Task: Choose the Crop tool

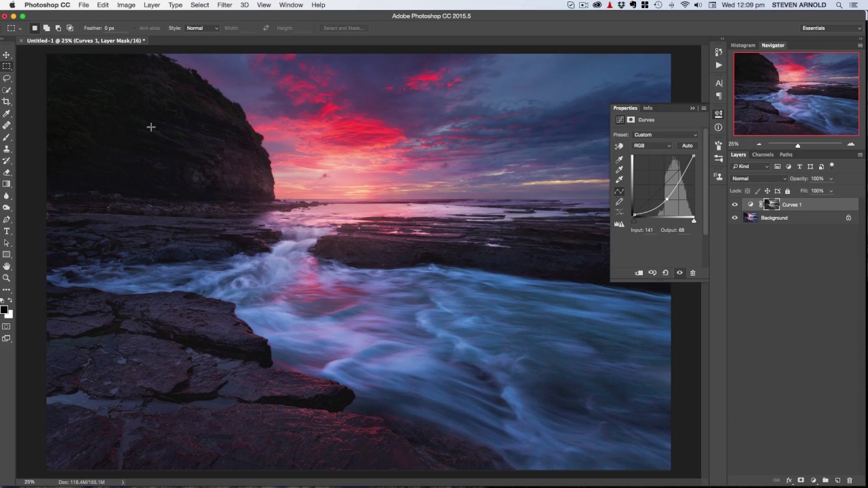Action: [x=7, y=102]
